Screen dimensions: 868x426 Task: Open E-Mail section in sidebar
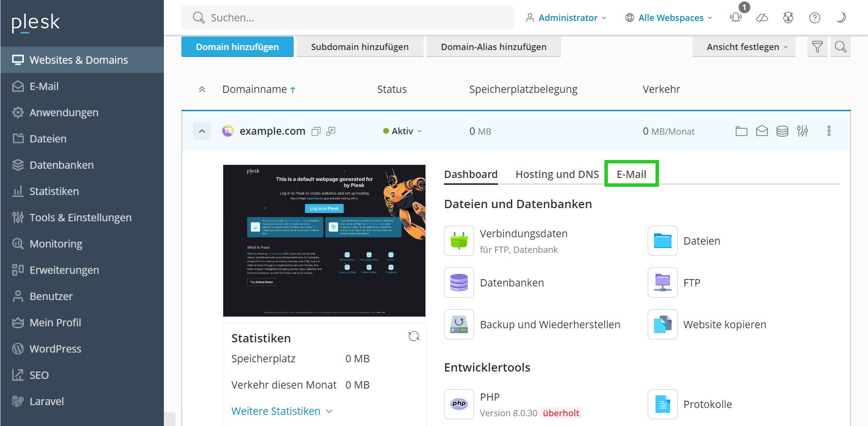pos(82,86)
